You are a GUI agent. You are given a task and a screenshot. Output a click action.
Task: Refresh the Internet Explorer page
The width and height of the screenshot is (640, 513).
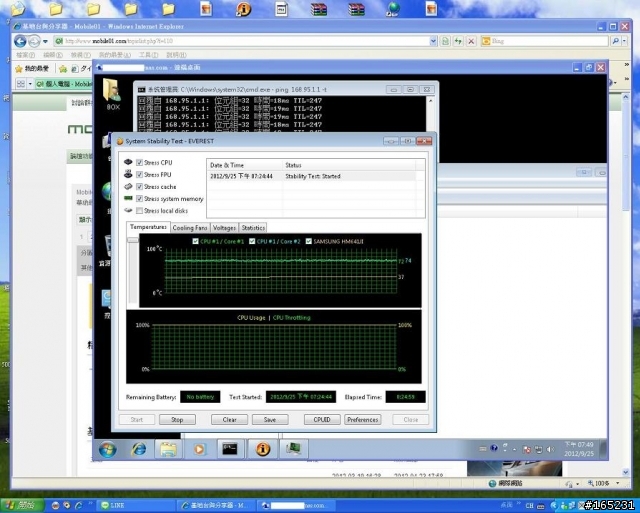[x=458, y=41]
